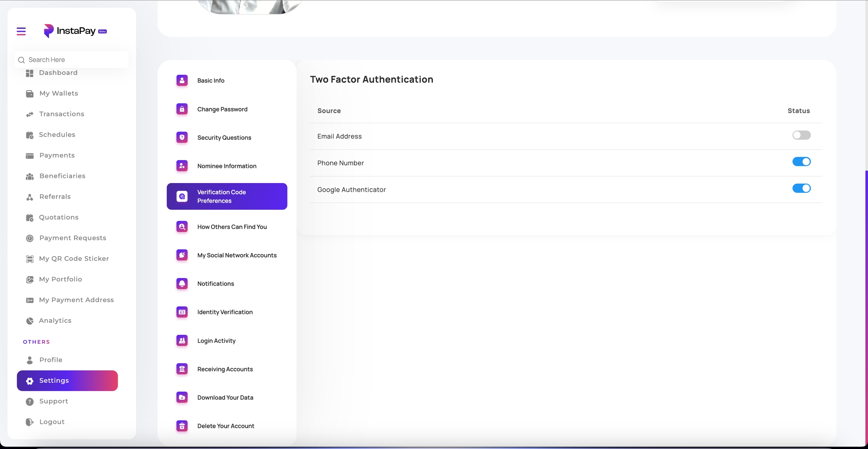868x449 pixels.
Task: Click the hamburger menu icon
Action: (21, 31)
